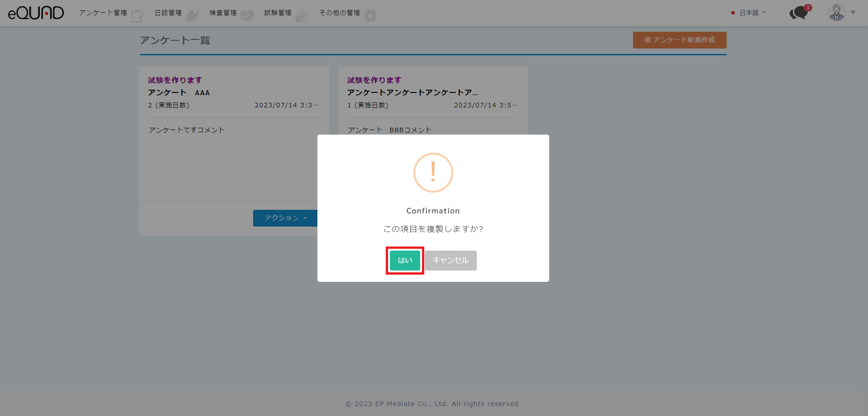The height and width of the screenshot is (416, 868).
Task: Click the pills icon beside 試験管理
Action: (302, 16)
